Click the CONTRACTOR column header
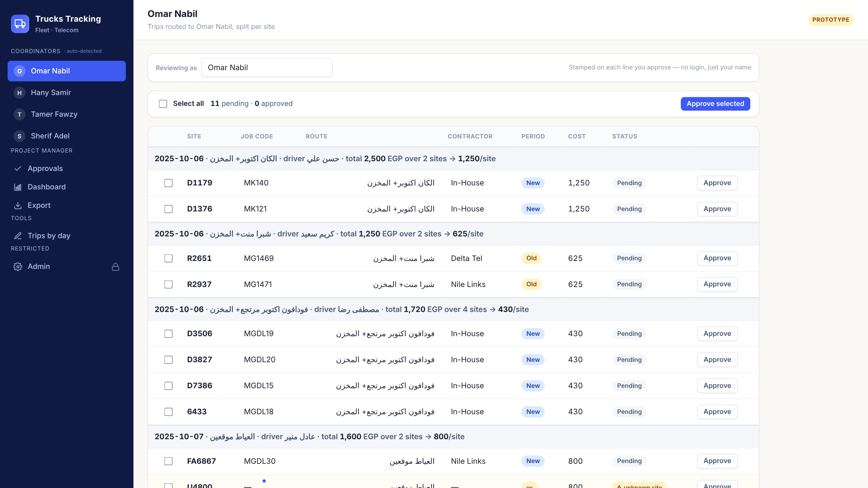Viewport: 868px width, 488px height. point(470,136)
